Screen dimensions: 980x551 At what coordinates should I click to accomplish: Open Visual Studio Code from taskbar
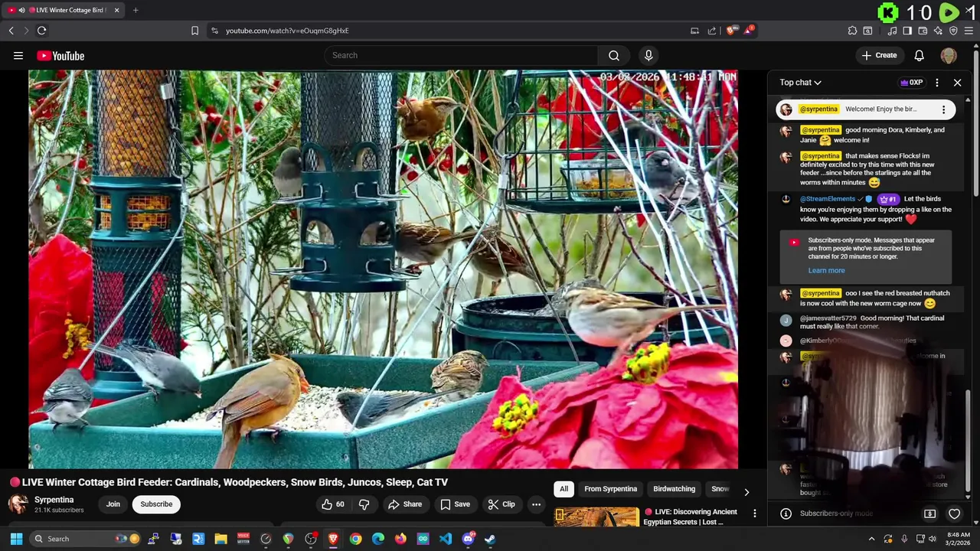tap(446, 539)
